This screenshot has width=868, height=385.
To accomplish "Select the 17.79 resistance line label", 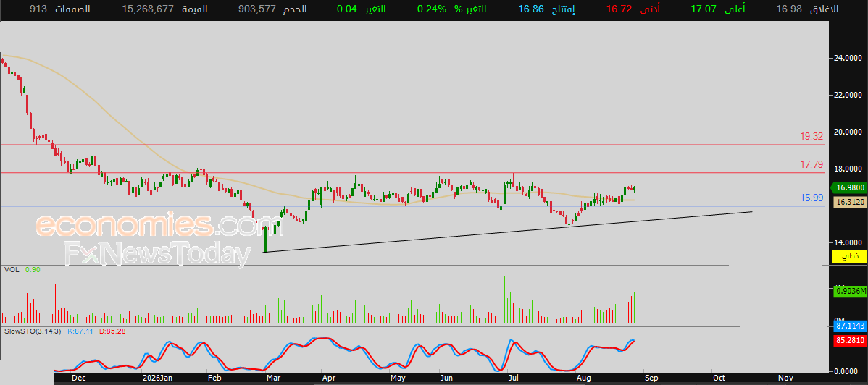I will [x=812, y=165].
